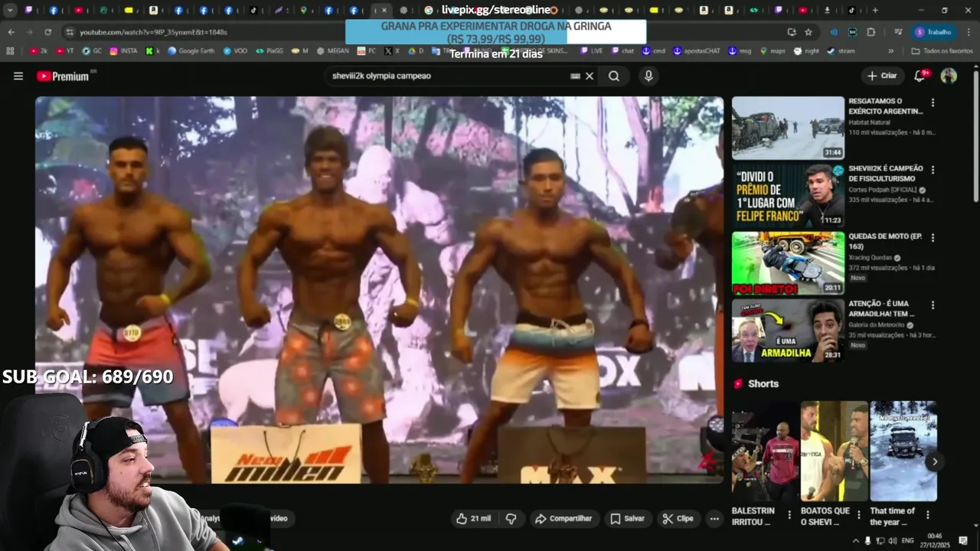980x551 pixels.
Task: Open the LIVE bookmark
Action: [x=592, y=51]
